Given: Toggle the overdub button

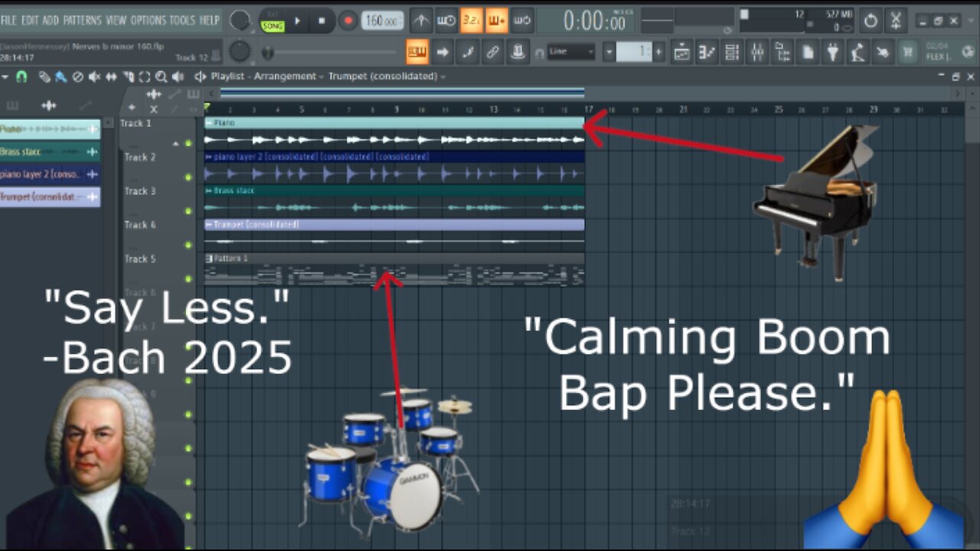Looking at the screenshot, I should (x=496, y=21).
